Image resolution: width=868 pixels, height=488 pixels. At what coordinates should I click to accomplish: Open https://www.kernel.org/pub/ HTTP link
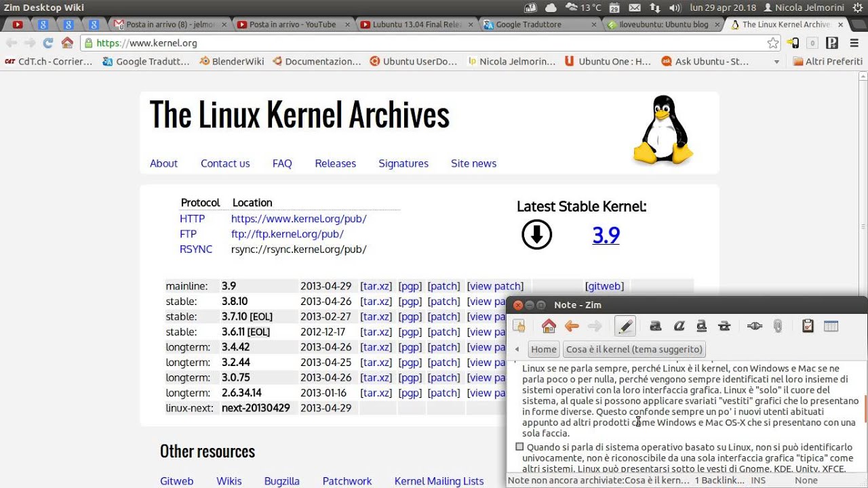coord(298,219)
